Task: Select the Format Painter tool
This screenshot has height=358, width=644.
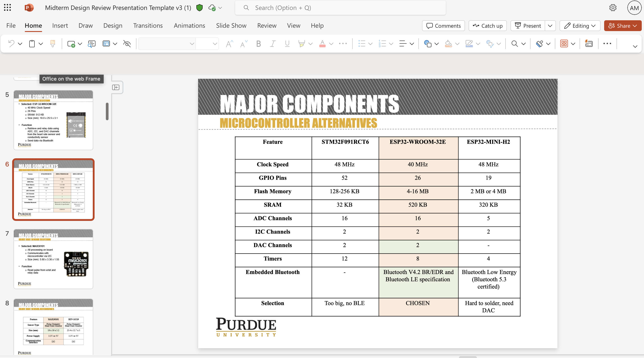Action: [53, 43]
